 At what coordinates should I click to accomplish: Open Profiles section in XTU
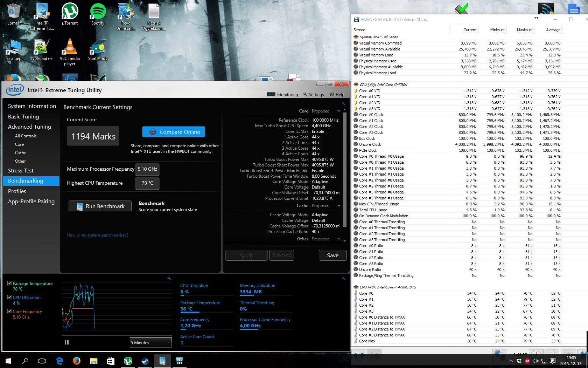click(17, 191)
